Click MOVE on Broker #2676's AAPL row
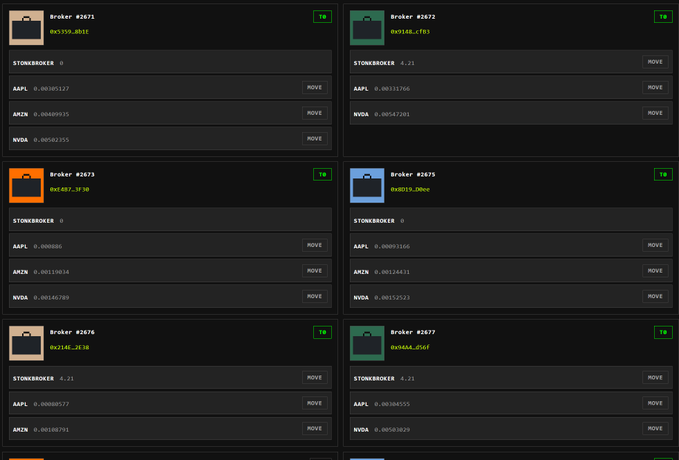The width and height of the screenshot is (679, 460). pyautogui.click(x=314, y=403)
